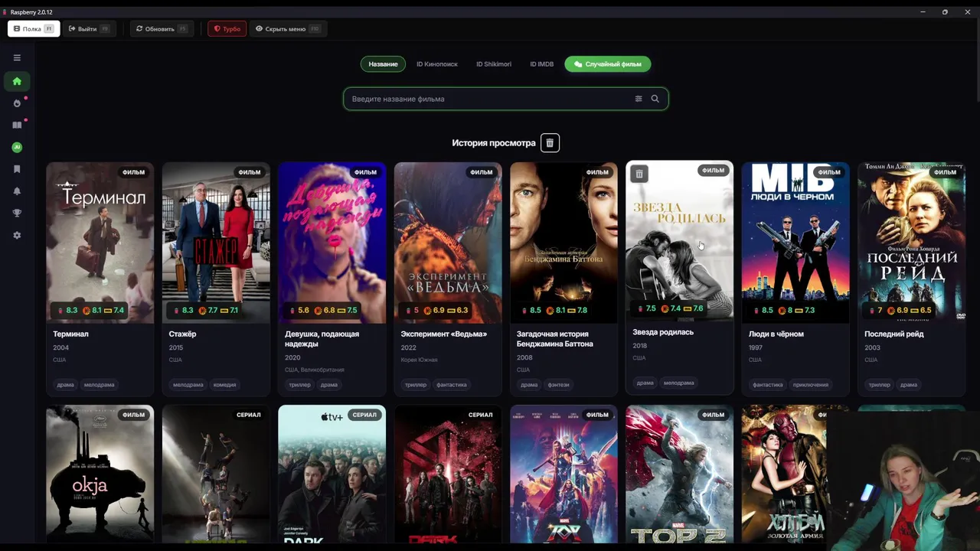Click the Загадочная история Бенджамина Баттона title

click(555, 339)
